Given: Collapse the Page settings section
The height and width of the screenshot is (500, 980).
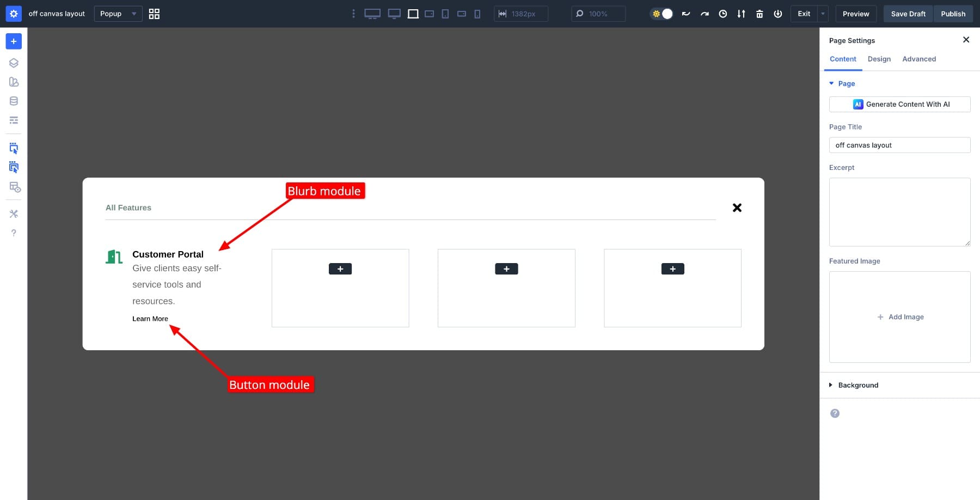Looking at the screenshot, I should 843,83.
